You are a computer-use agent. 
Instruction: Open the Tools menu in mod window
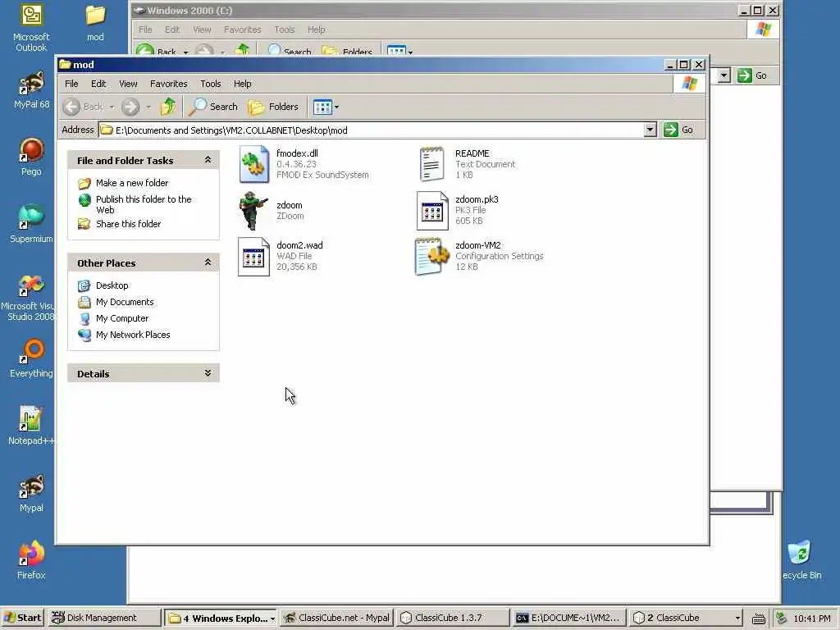[x=211, y=84]
